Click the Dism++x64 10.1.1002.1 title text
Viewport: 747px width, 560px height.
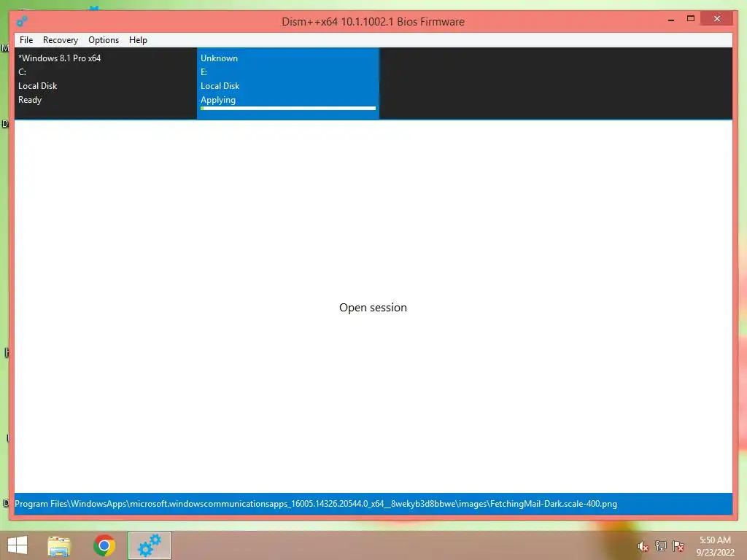373,21
